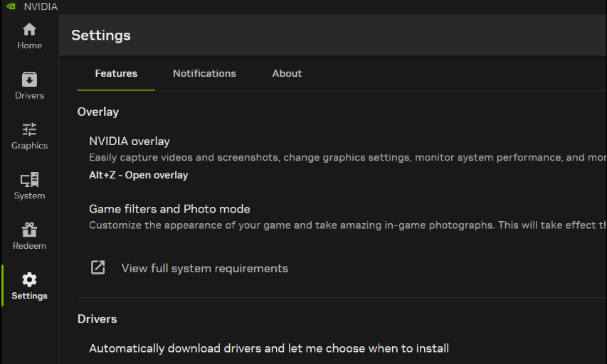
Task: Open the About tab
Action: click(x=287, y=73)
